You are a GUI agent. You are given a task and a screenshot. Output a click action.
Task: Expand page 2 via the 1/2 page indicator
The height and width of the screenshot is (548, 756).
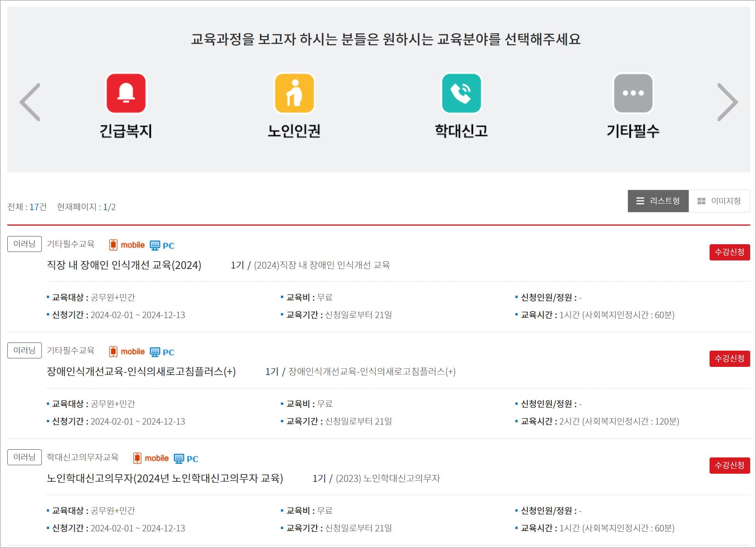point(109,207)
